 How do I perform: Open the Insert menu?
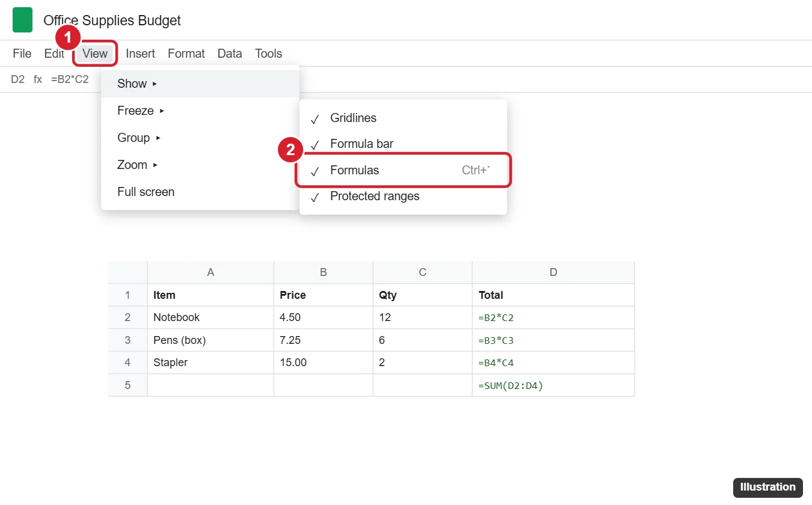click(x=140, y=54)
